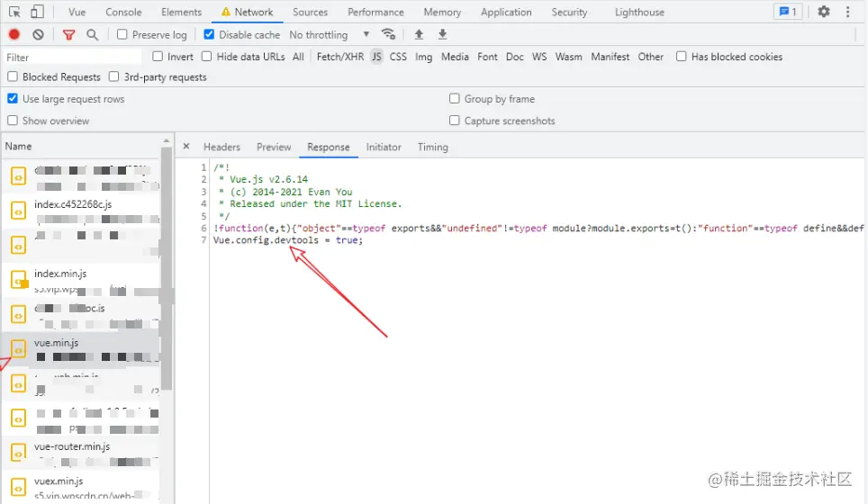Enable 3rd-party requests checkbox

pos(113,76)
